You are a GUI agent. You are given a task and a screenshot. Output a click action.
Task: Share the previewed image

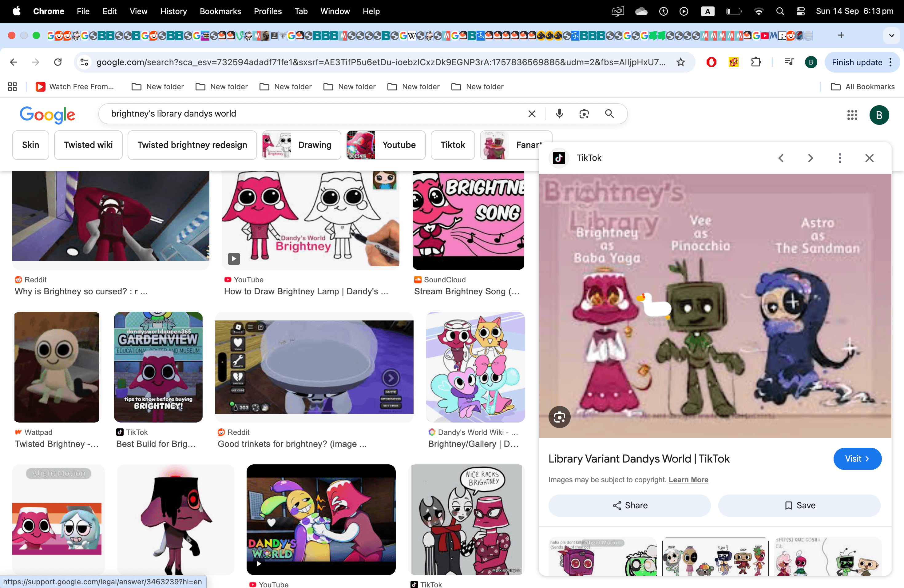coord(629,505)
